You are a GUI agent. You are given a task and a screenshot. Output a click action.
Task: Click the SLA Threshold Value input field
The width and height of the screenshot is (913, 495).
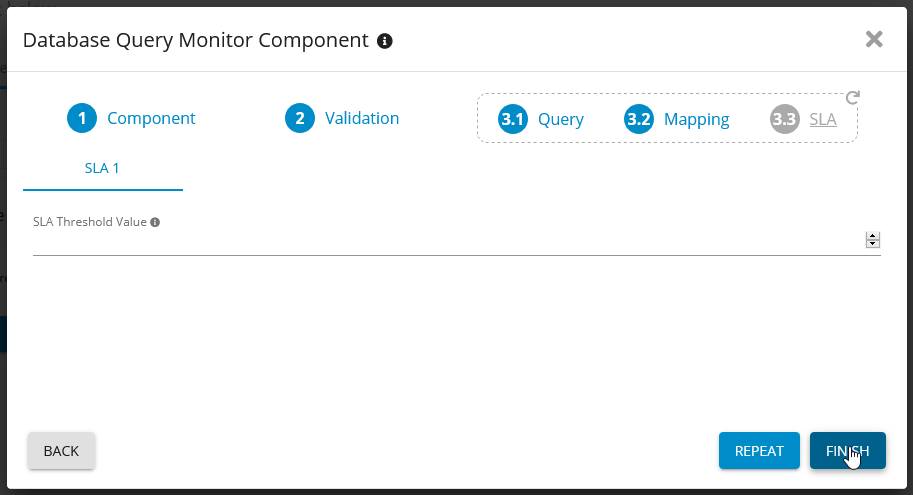440,241
